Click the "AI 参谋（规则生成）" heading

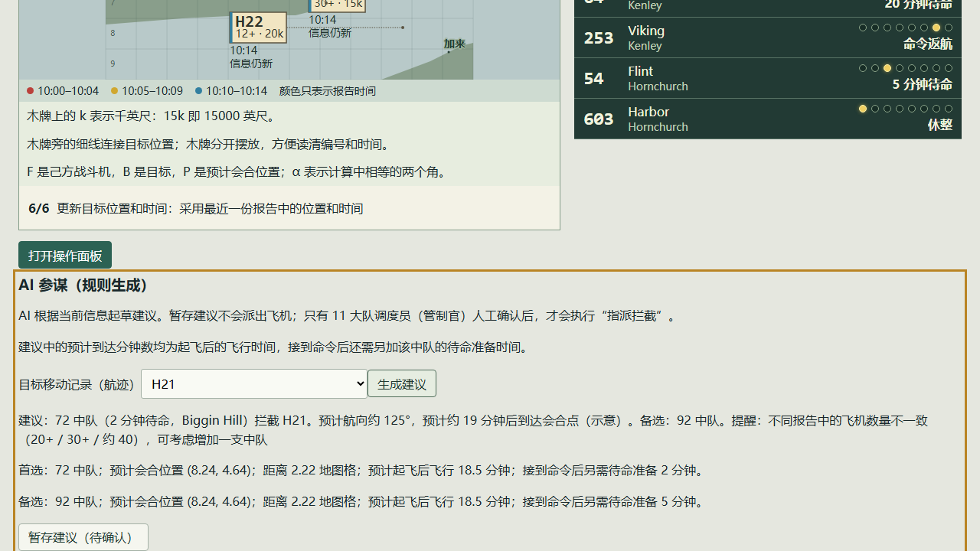83,285
